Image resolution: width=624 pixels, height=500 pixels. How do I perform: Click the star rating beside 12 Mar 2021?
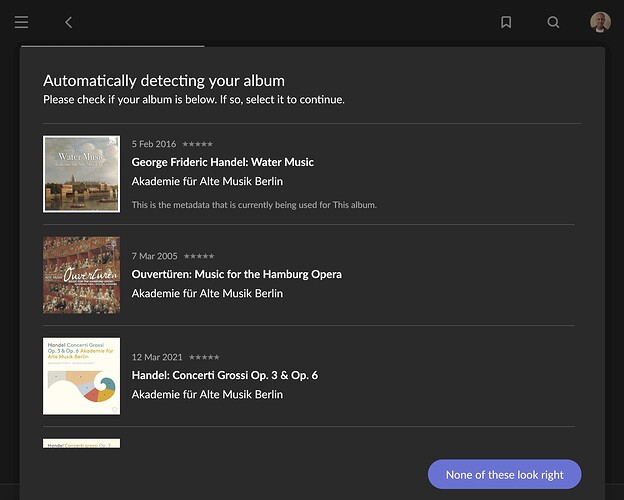pos(204,357)
